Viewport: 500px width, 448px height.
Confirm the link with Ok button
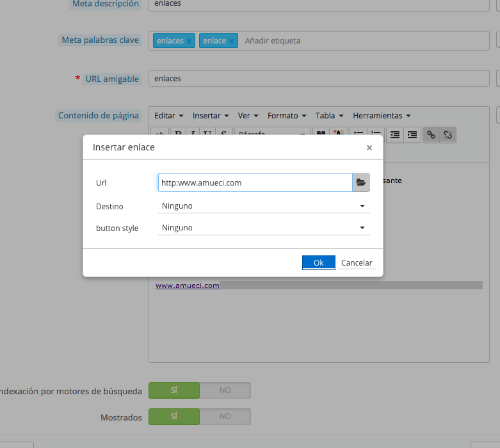pyautogui.click(x=318, y=263)
